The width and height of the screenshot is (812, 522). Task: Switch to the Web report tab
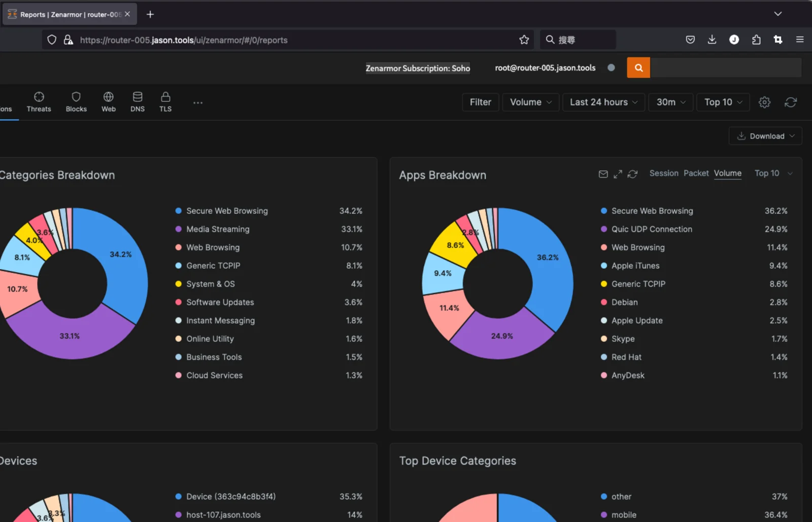click(109, 102)
